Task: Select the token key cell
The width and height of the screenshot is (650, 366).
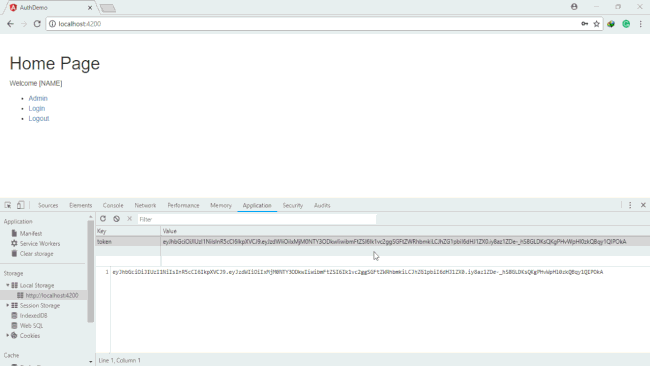Action: tap(128, 242)
